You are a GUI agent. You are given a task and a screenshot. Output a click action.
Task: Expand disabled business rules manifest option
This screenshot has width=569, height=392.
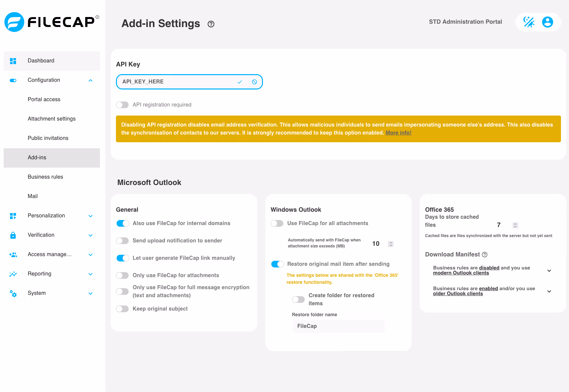pos(549,270)
